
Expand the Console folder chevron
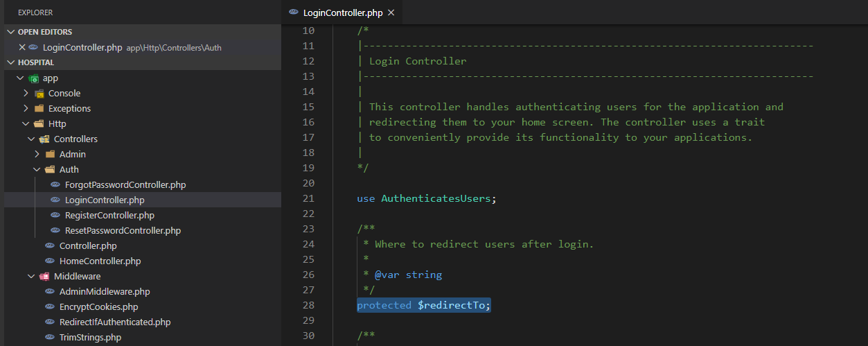point(26,94)
